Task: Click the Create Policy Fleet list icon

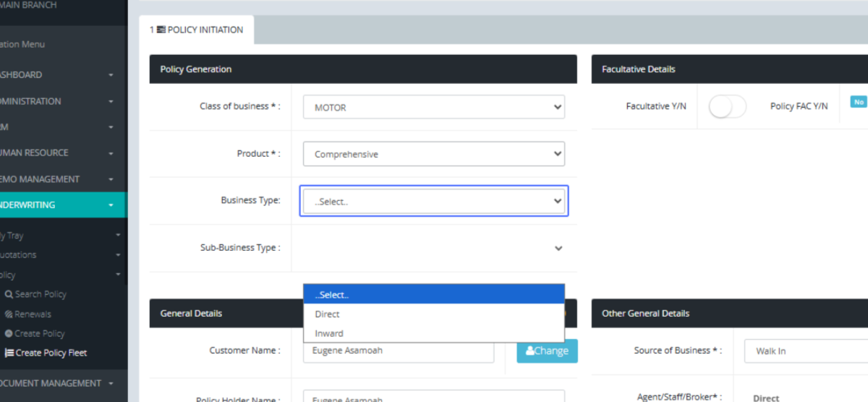Action: 9,354
